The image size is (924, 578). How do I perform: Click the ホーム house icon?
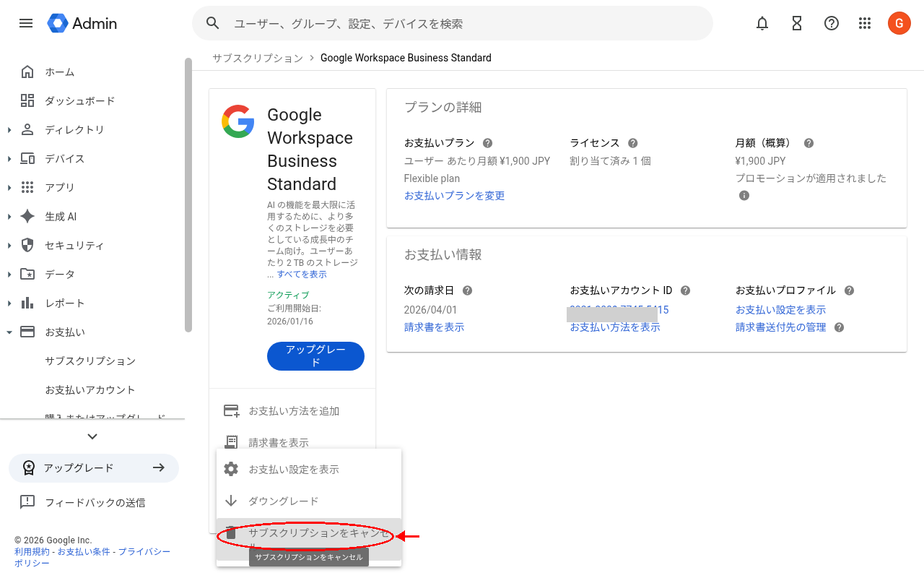(x=29, y=72)
